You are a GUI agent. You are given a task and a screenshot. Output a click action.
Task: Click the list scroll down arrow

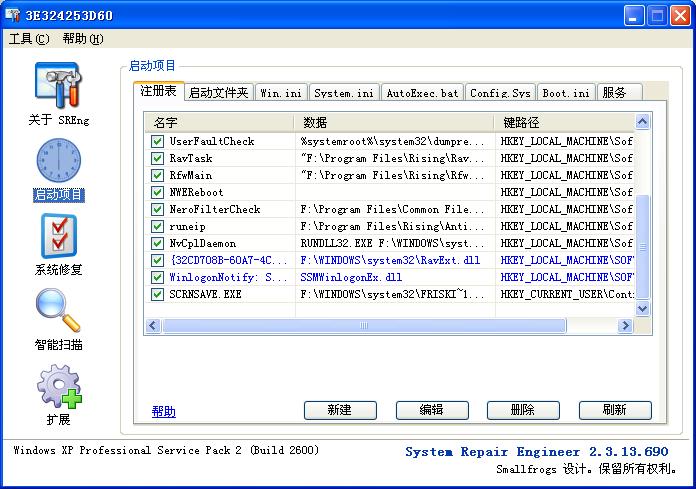642,308
